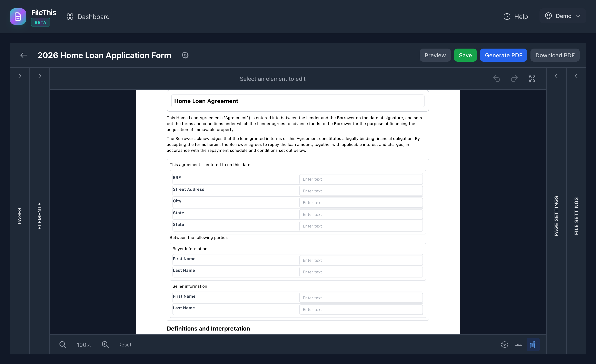Click the ERF Enter text field
This screenshot has height=364, width=596.
point(361,179)
